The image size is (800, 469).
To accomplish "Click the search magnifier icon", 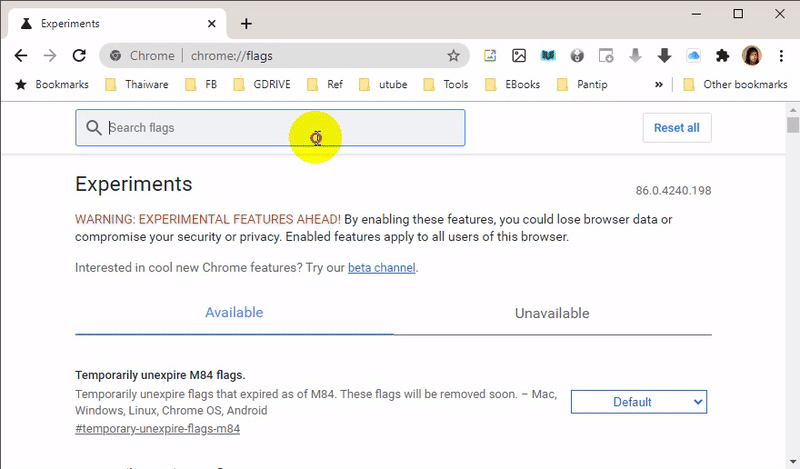I will click(x=93, y=128).
